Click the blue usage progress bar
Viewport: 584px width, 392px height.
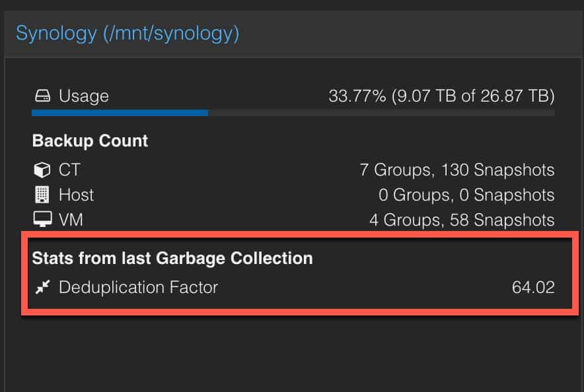120,113
